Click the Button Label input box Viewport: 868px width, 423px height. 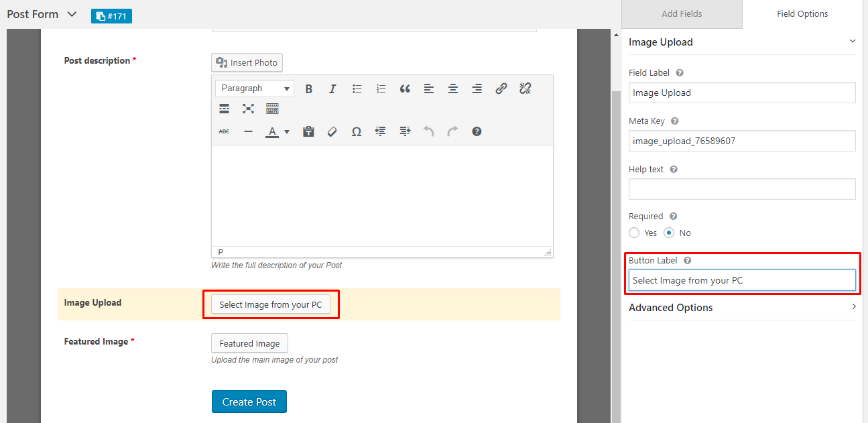click(742, 280)
